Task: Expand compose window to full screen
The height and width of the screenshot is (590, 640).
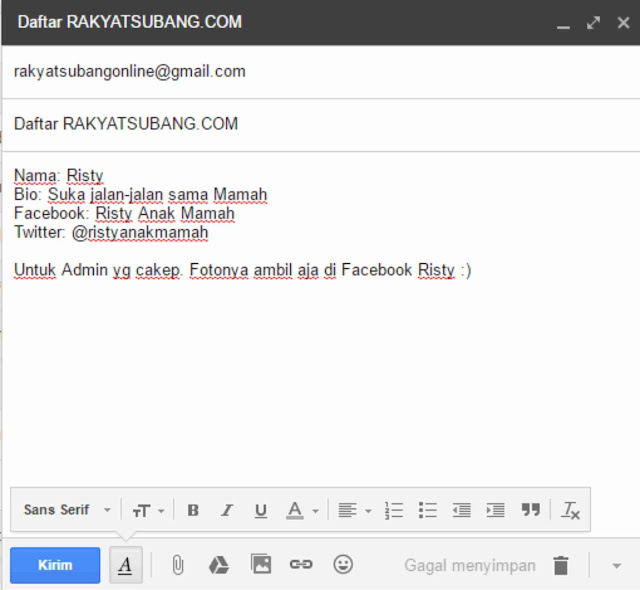Action: pyautogui.click(x=593, y=22)
